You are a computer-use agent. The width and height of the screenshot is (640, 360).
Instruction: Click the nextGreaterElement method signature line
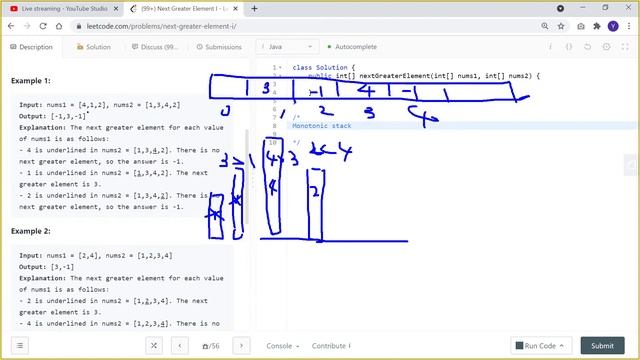click(x=424, y=76)
